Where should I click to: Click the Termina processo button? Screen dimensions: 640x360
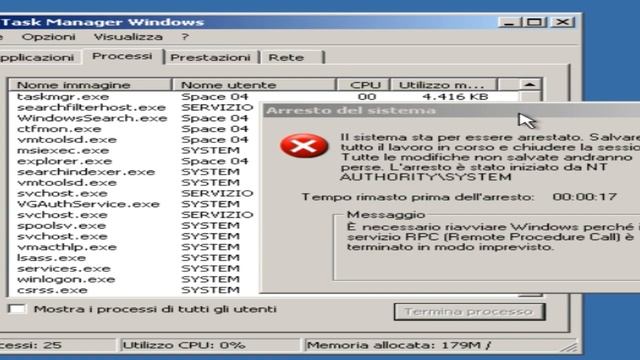point(469,312)
